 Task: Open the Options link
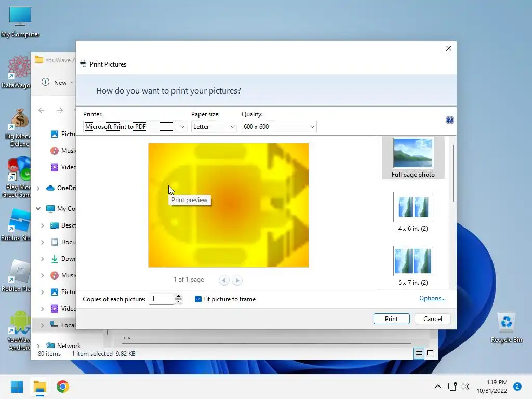432,298
